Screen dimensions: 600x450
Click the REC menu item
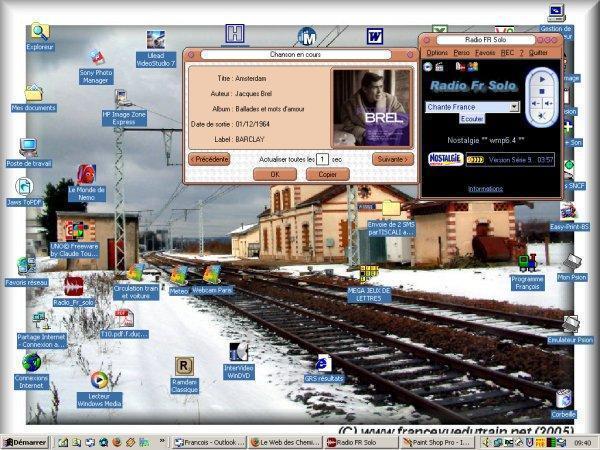coord(507,52)
